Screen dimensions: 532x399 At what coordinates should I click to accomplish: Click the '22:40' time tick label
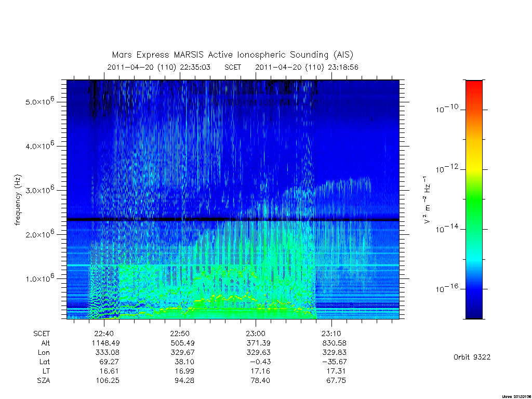click(104, 334)
